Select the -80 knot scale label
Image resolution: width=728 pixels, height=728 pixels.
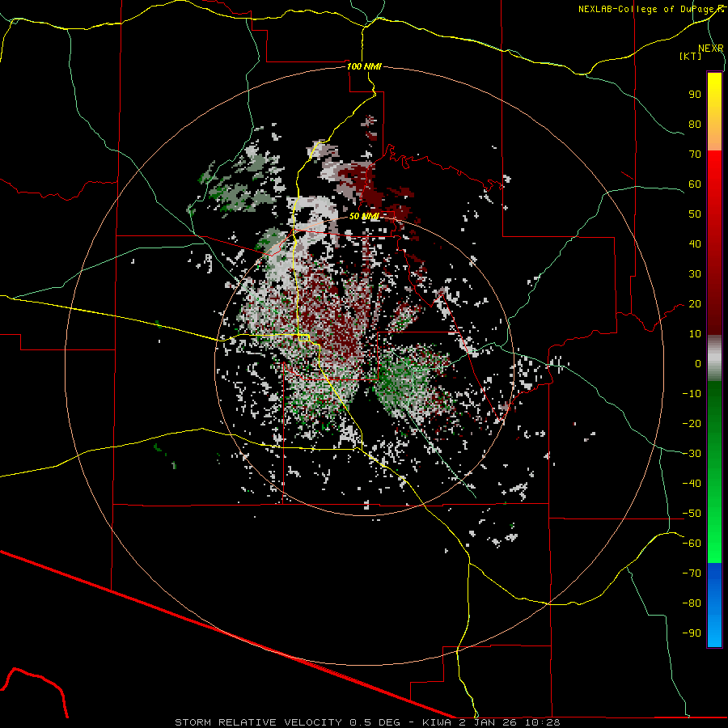692,603
